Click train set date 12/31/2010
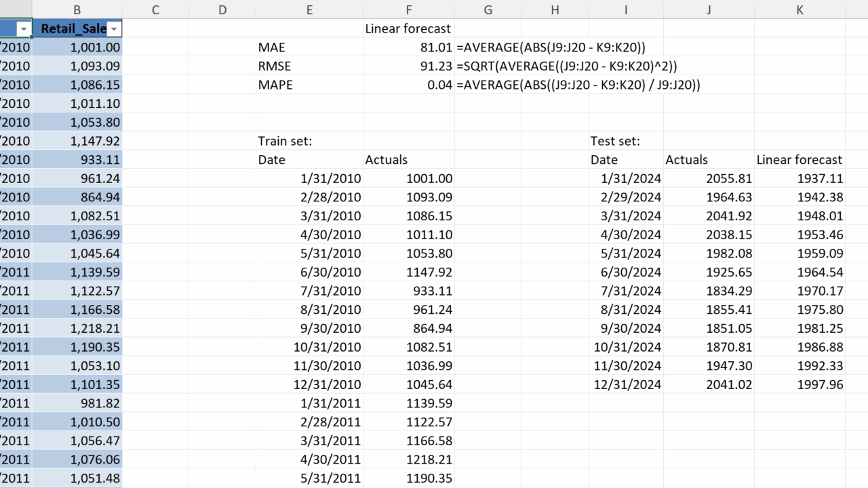Image resolution: width=868 pixels, height=488 pixels. [x=309, y=385]
